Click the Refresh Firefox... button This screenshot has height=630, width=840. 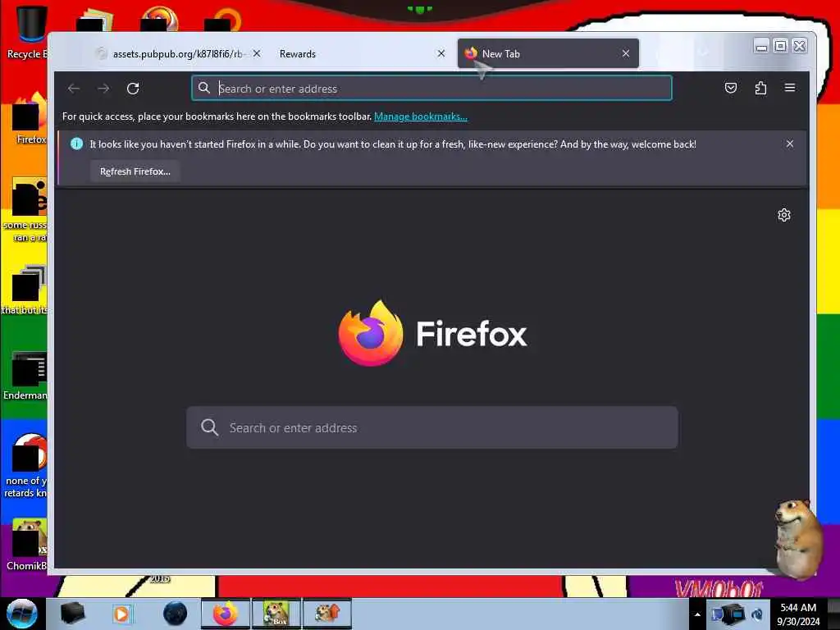(x=135, y=171)
